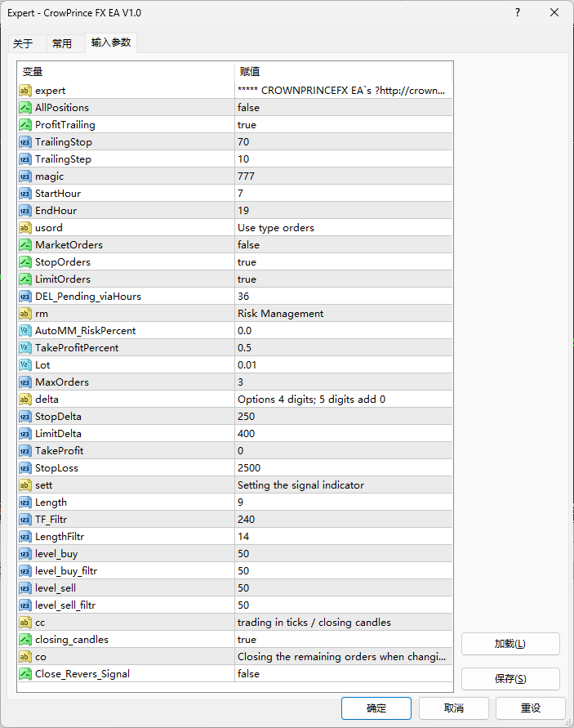Click the icon beside Close_Revers_Signal

click(25, 674)
